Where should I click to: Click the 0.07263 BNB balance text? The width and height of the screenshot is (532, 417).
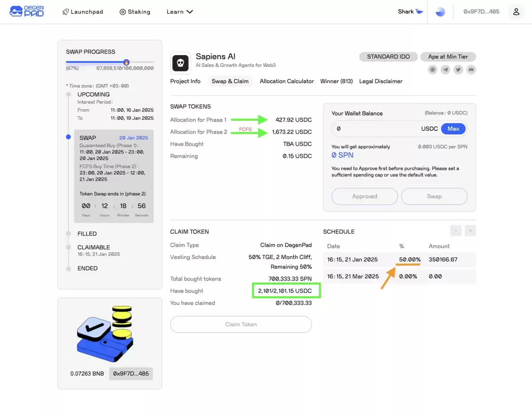click(87, 374)
